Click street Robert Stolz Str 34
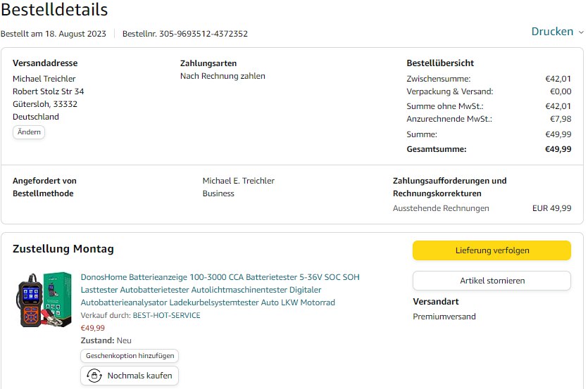Screen dimensions: 588x389 point(48,91)
